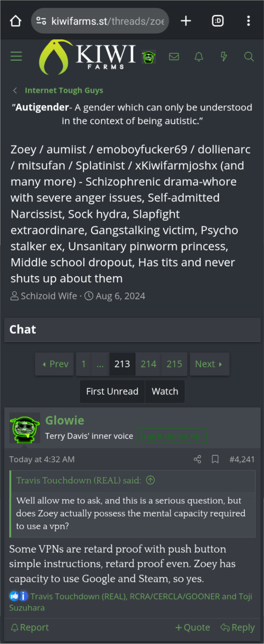Open the lightning bolt what's new icon
This screenshot has height=644, width=264.
pyautogui.click(x=224, y=57)
